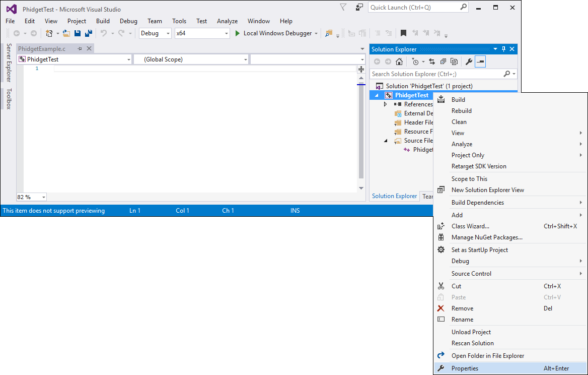Viewport: 588px width, 375px height.
Task: Click the Undo arrow in the toolbar
Action: [104, 33]
